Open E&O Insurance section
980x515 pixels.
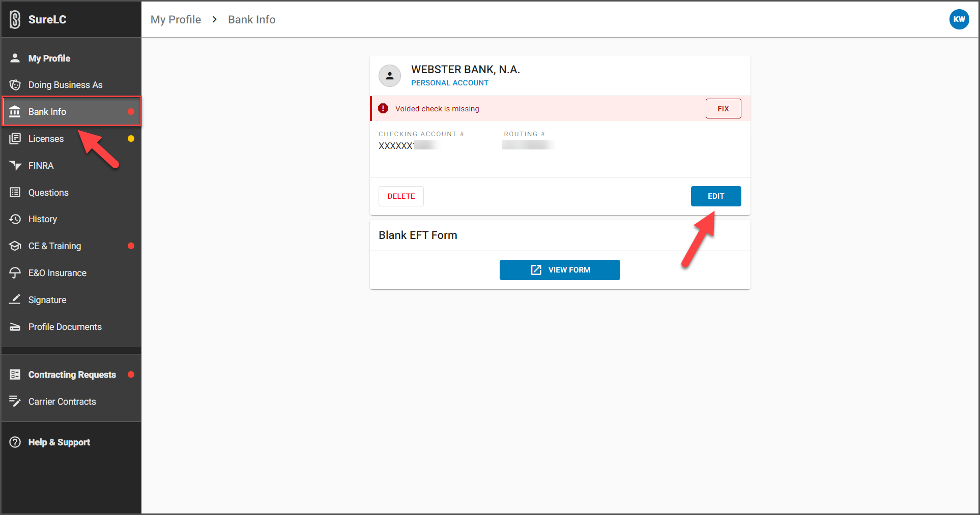(x=71, y=273)
